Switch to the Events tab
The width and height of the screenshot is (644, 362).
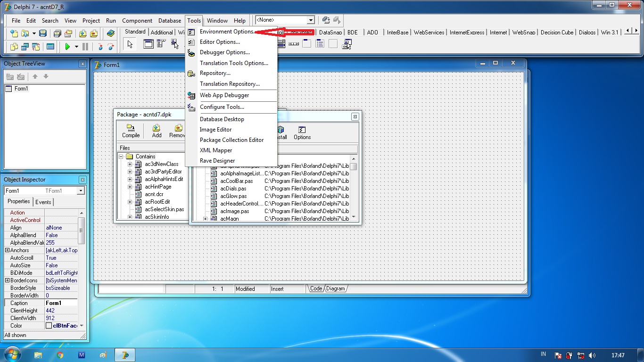pos(43,202)
